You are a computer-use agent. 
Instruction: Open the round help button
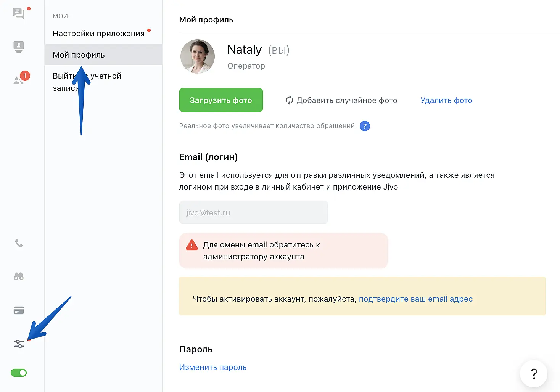point(534,374)
